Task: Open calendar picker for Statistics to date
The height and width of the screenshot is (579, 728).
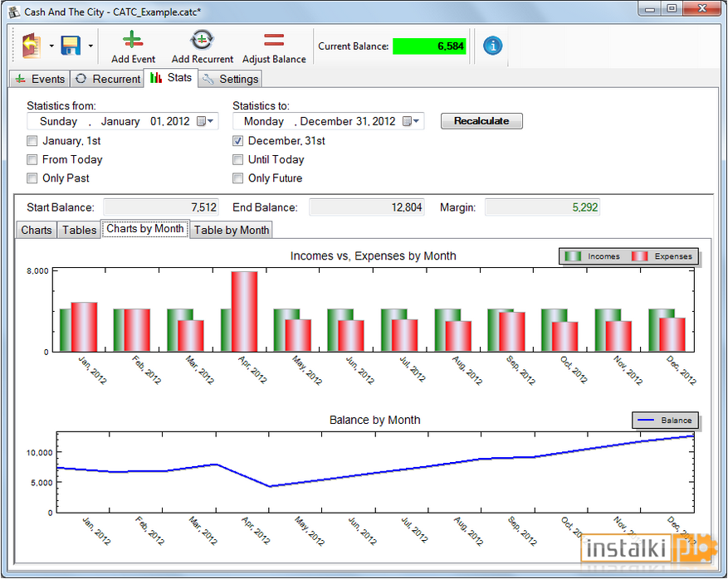Action: 411,121
